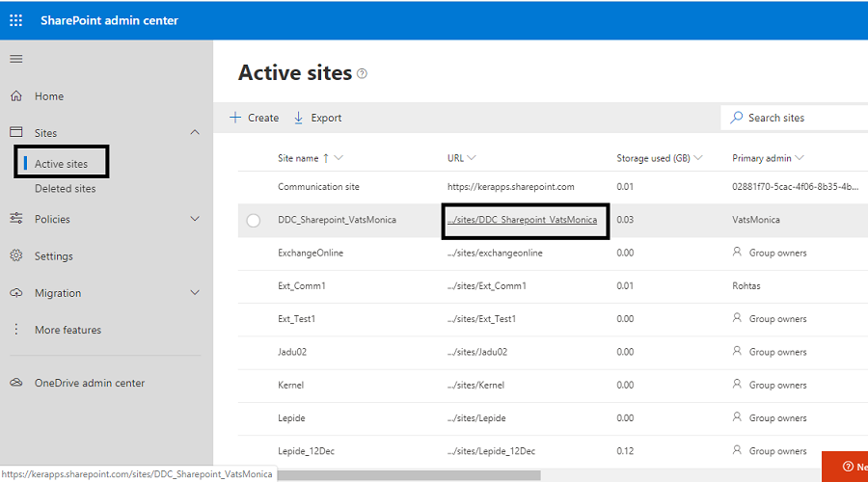868x482 pixels.
Task: Select the DDC_Sharepoint_VatsMonica row radio button
Action: tap(254, 220)
